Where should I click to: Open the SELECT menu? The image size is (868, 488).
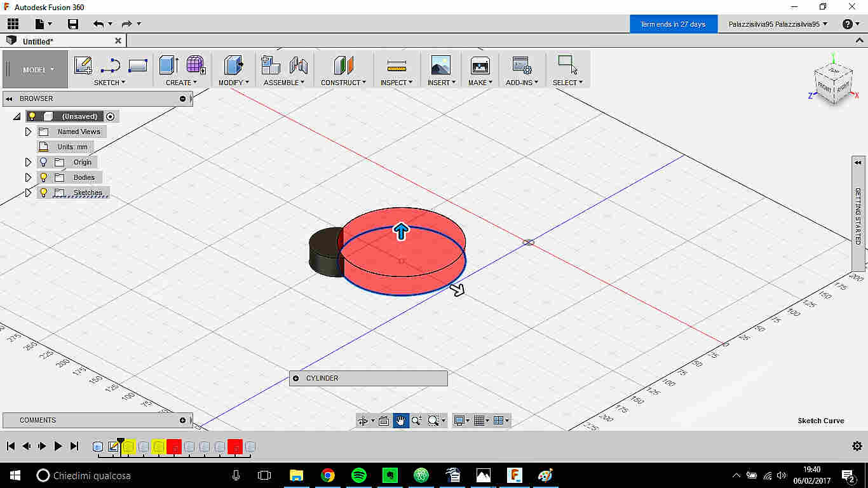click(567, 83)
